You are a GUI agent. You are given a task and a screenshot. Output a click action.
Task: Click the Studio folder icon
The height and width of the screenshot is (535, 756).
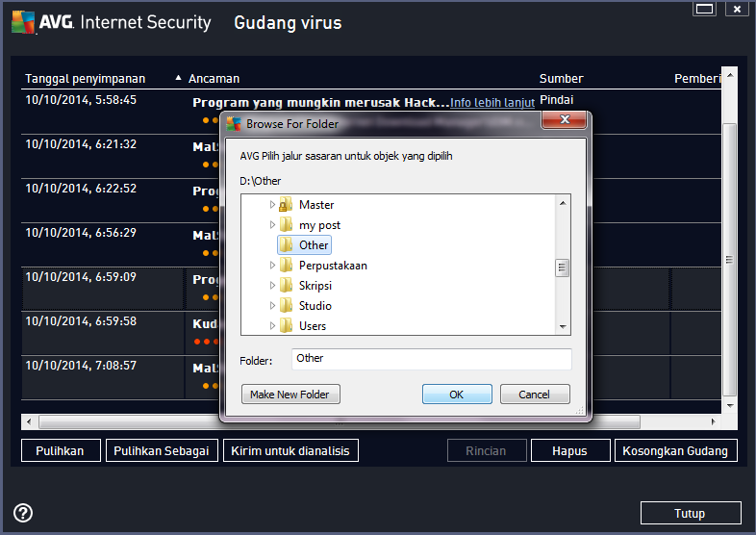(x=286, y=305)
